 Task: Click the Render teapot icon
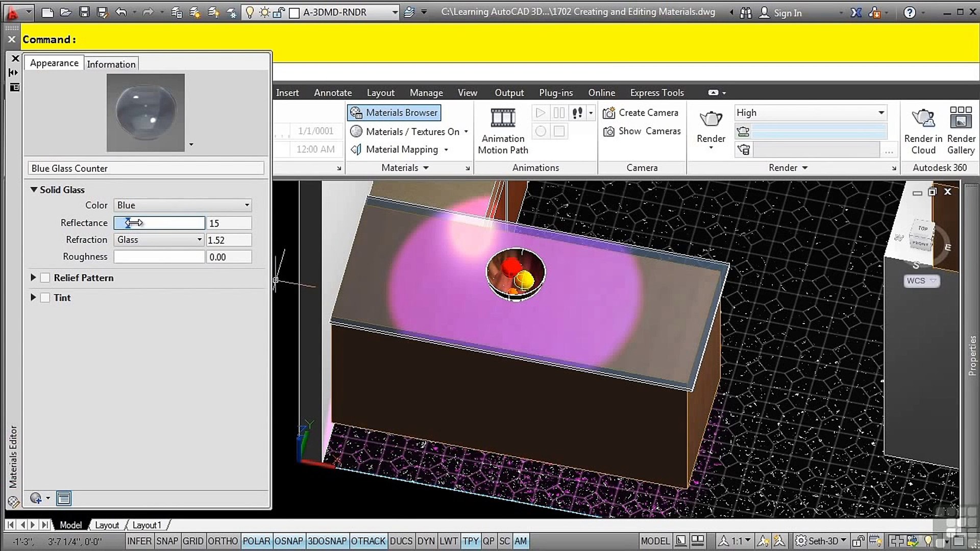(710, 119)
